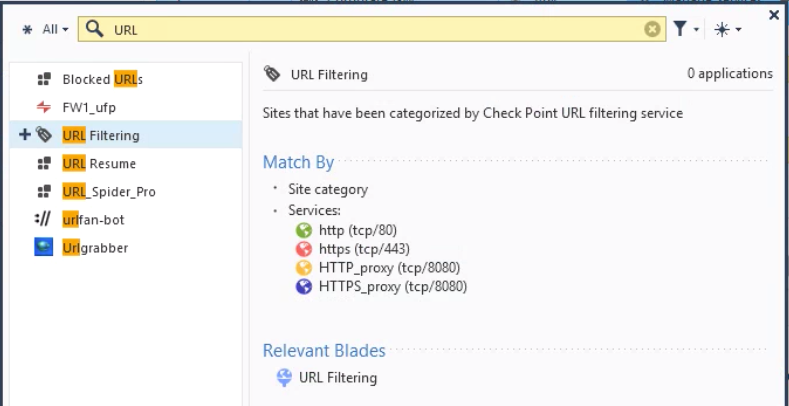
Task: Click the Services: label
Action: 314,210
